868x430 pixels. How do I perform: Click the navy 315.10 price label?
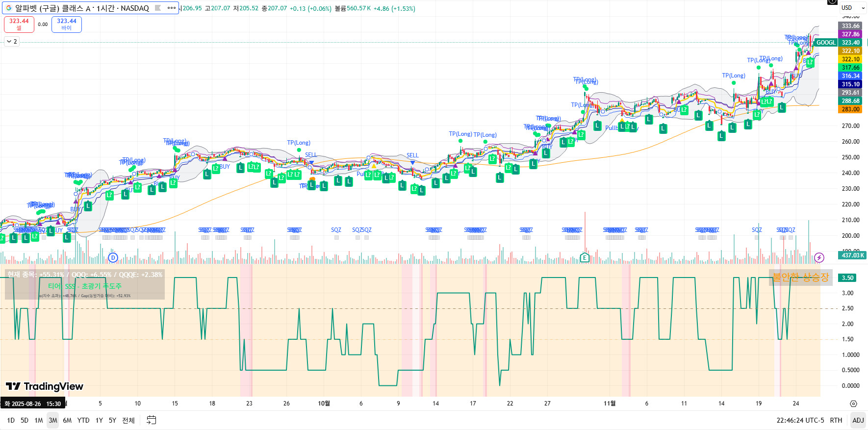click(850, 84)
